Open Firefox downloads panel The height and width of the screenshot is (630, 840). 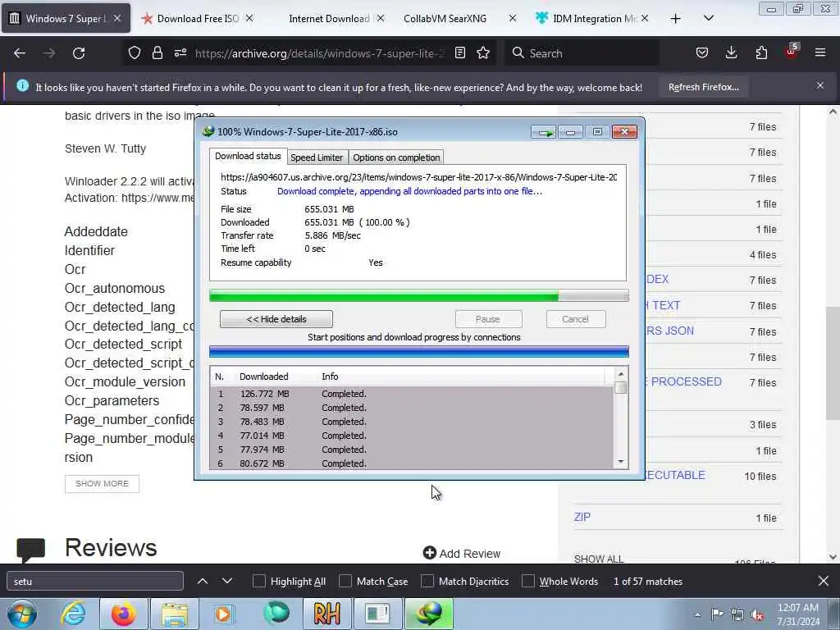click(x=731, y=52)
